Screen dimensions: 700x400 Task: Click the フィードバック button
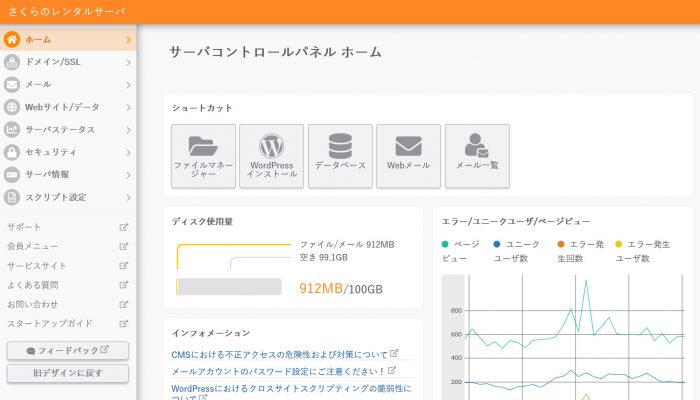(x=68, y=350)
